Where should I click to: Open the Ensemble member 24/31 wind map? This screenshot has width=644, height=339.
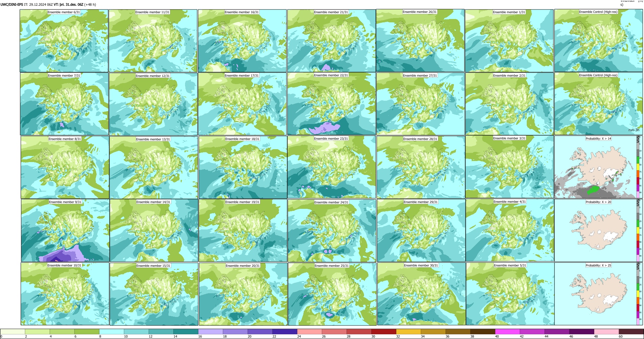(x=332, y=231)
